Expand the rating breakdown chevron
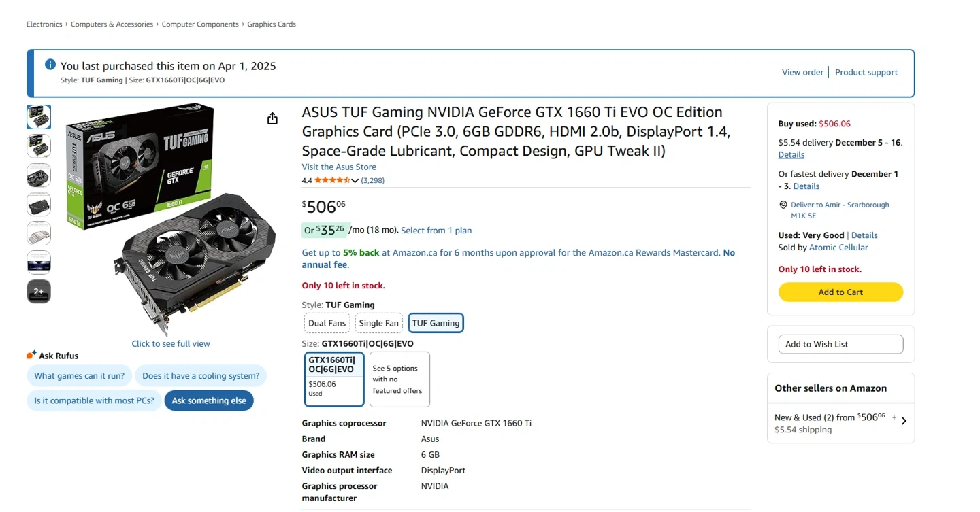 click(x=355, y=181)
